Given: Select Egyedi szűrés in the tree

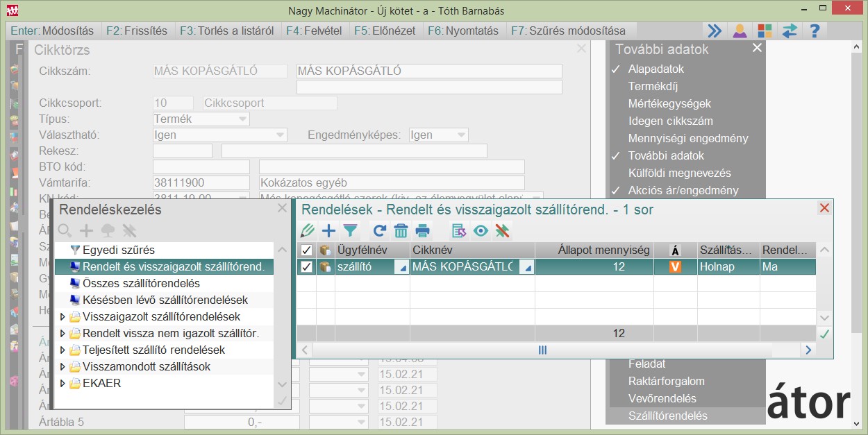Looking at the screenshot, I should point(118,250).
